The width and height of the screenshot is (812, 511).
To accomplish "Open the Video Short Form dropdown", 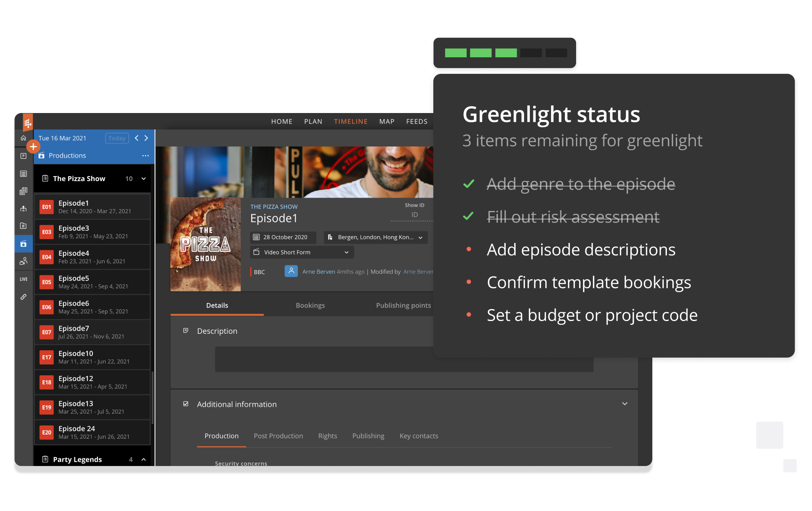I will click(302, 252).
